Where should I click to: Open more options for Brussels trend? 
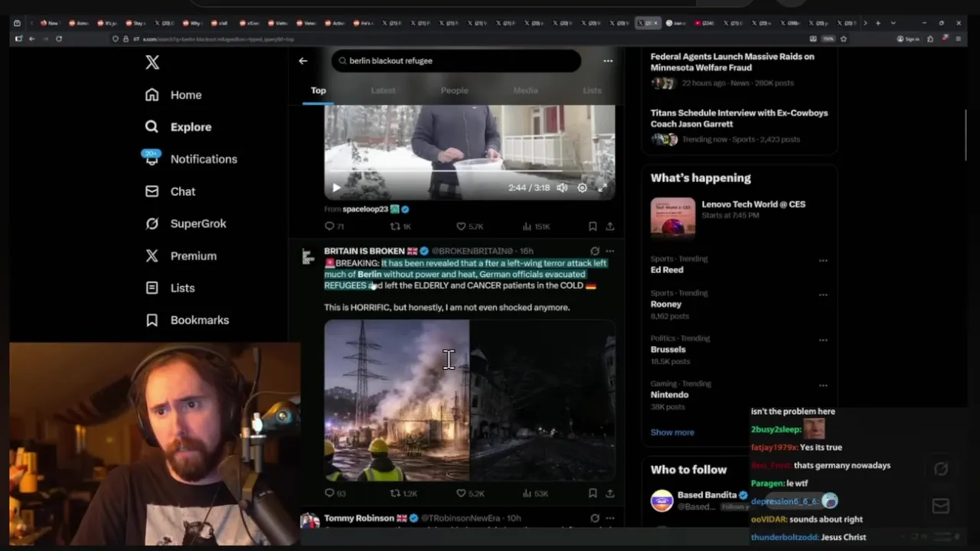[x=823, y=340]
